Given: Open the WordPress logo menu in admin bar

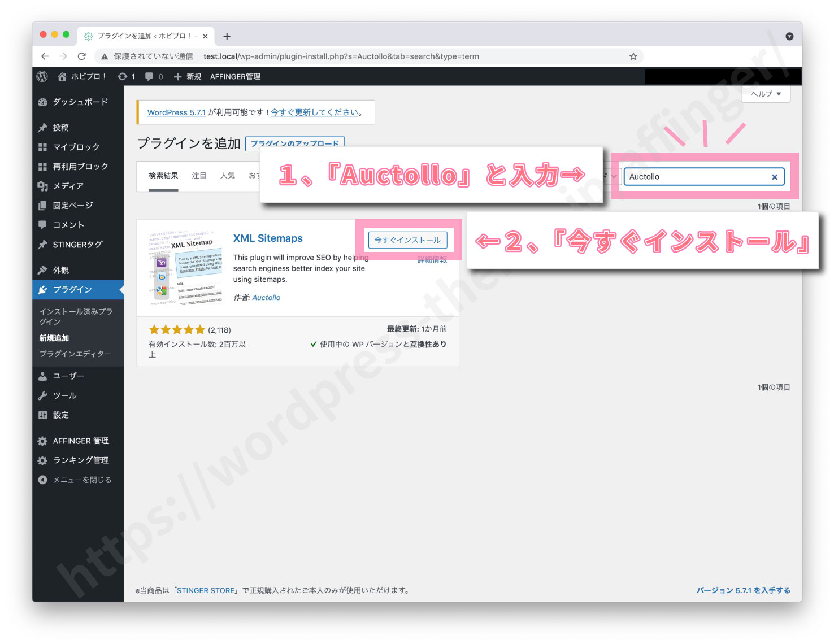Looking at the screenshot, I should click(42, 76).
